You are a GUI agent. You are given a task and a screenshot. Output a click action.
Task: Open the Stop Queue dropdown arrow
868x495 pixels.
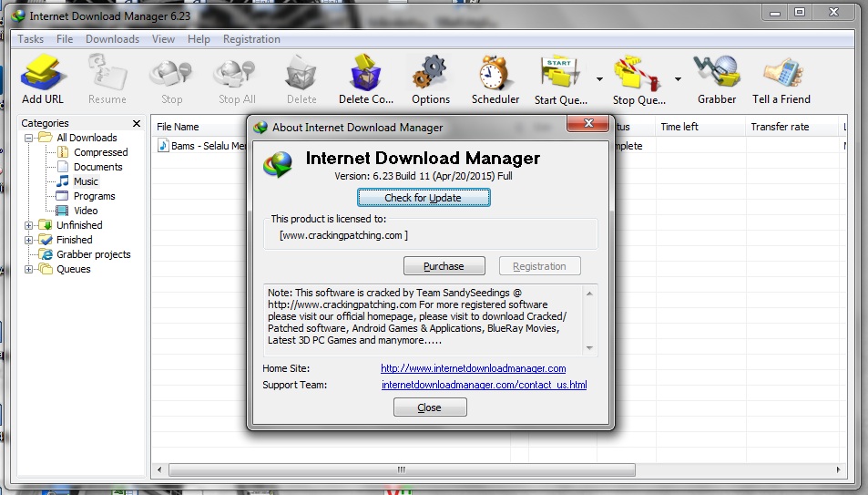click(678, 79)
